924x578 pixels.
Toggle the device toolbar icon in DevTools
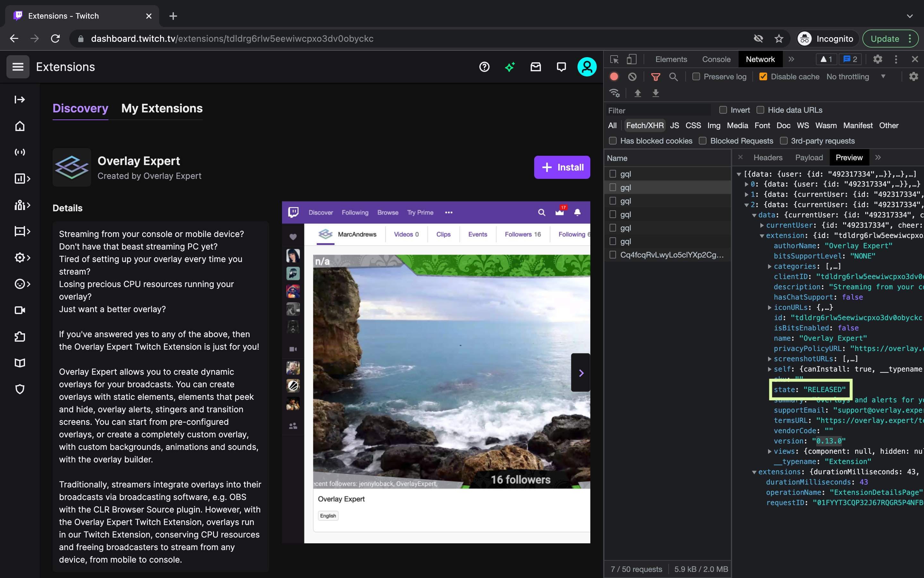pyautogui.click(x=631, y=59)
